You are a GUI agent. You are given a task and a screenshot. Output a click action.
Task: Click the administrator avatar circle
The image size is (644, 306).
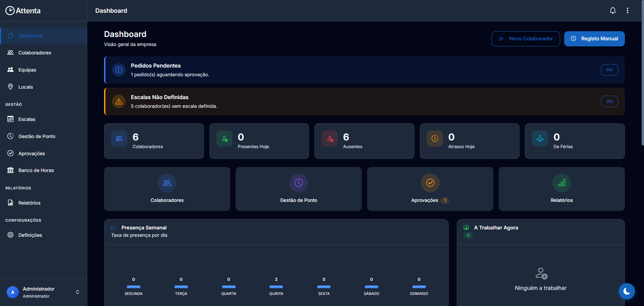[13, 292]
